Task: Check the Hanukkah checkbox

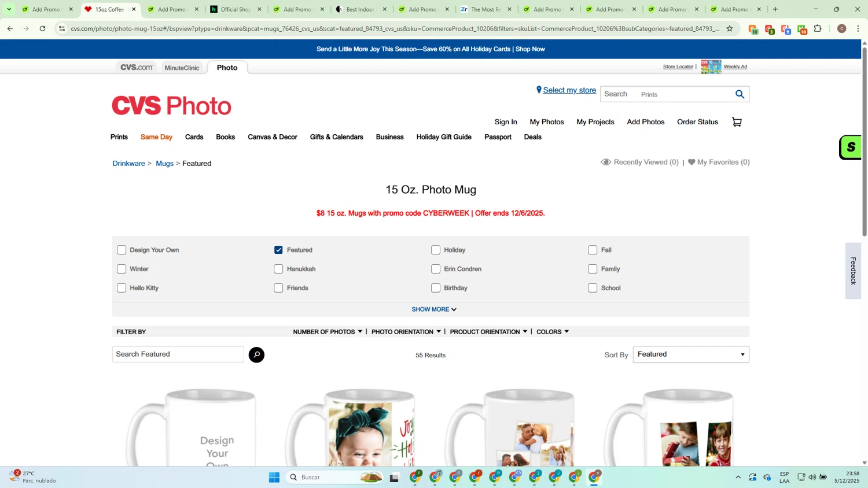Action: coord(278,269)
